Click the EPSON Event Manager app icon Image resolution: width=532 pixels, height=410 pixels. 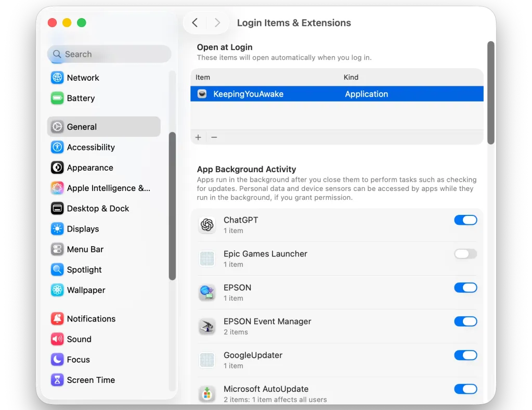click(207, 326)
